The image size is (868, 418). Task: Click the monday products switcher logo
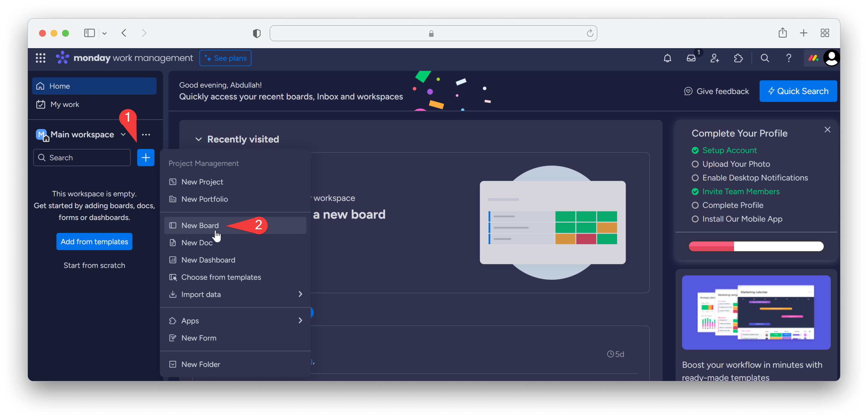point(813,58)
